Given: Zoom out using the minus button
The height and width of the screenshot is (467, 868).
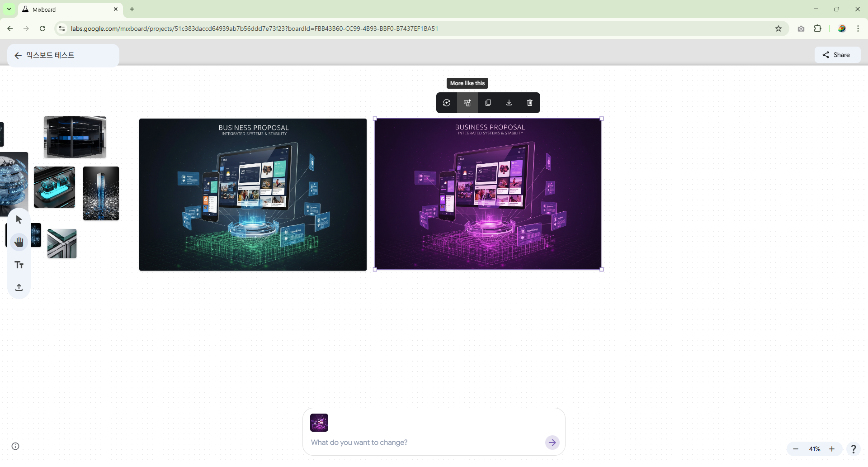Looking at the screenshot, I should point(796,449).
